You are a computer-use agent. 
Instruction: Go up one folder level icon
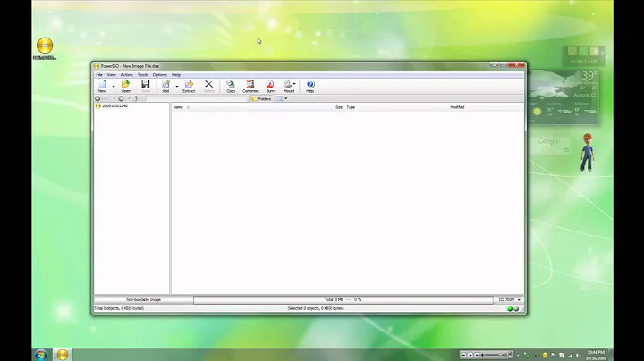(136, 98)
